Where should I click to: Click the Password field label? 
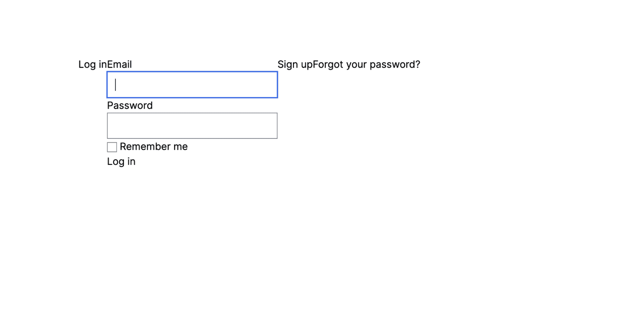click(x=130, y=106)
